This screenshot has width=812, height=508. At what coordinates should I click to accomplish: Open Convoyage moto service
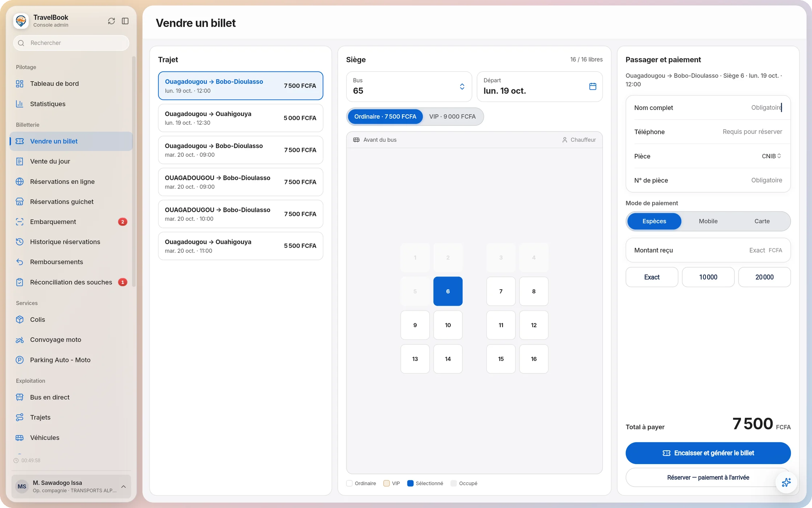pyautogui.click(x=71, y=340)
